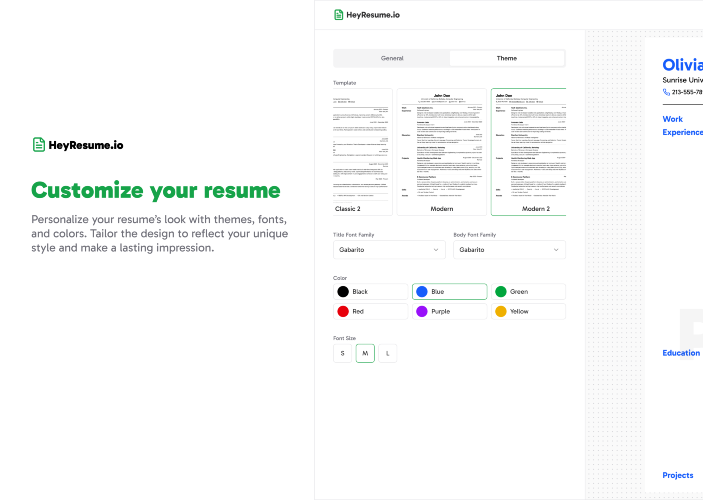Select the Modern template thumbnail
Screen dimensions: 703x500
tap(442, 152)
